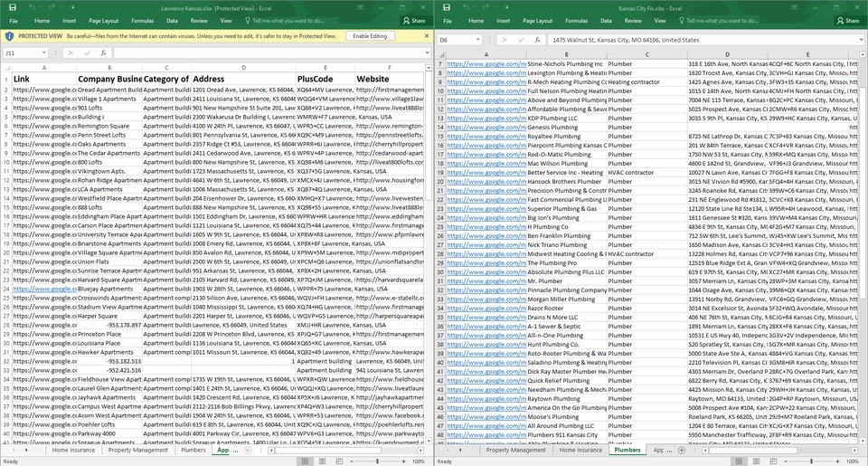Dismiss the Protected View message bar
This screenshot has width=868, height=466.
tap(426, 36)
